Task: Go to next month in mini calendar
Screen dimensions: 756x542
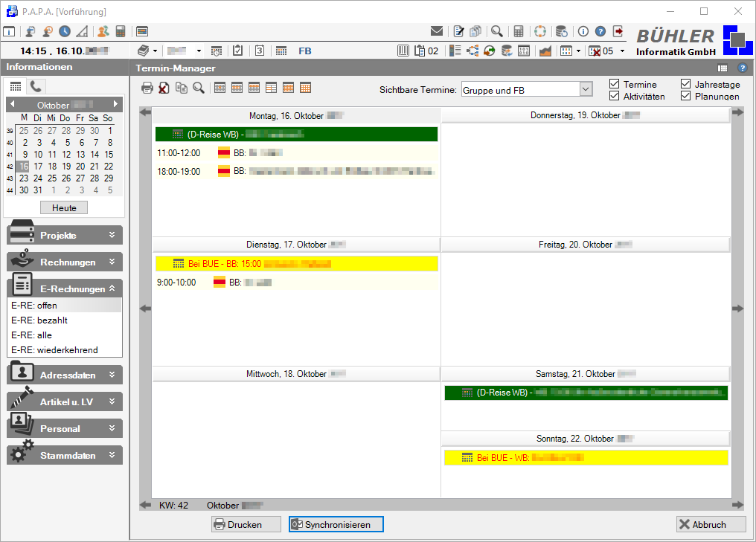Action: (115, 104)
